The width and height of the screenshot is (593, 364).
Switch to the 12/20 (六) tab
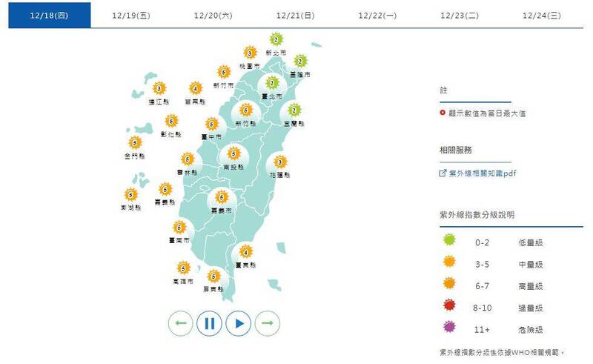pos(213,15)
